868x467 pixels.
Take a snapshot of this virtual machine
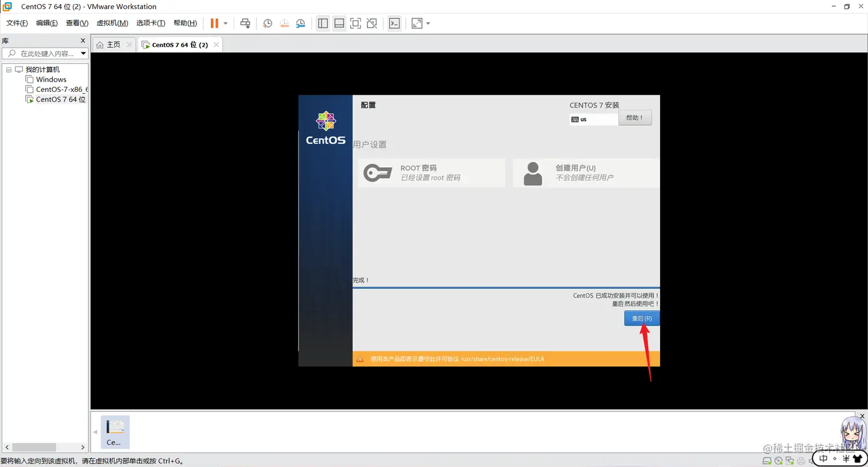coord(268,23)
